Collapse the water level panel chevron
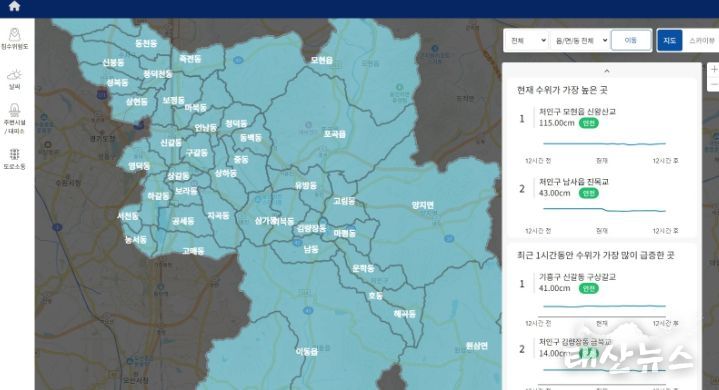This screenshot has height=390, width=719. 607,71
